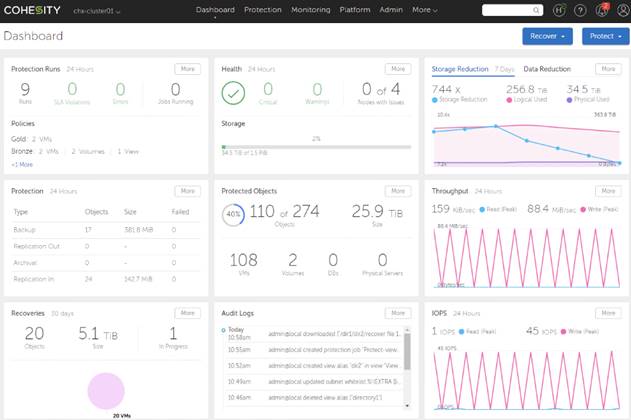Screen dimensions: 631x420
Task: Click More in Protection Runs card
Action: coord(188,69)
